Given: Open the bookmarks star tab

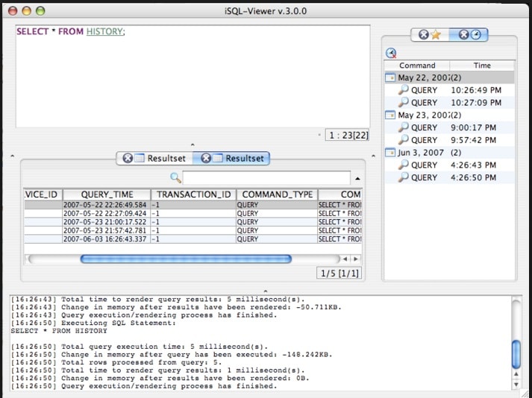Looking at the screenshot, I should pos(436,34).
